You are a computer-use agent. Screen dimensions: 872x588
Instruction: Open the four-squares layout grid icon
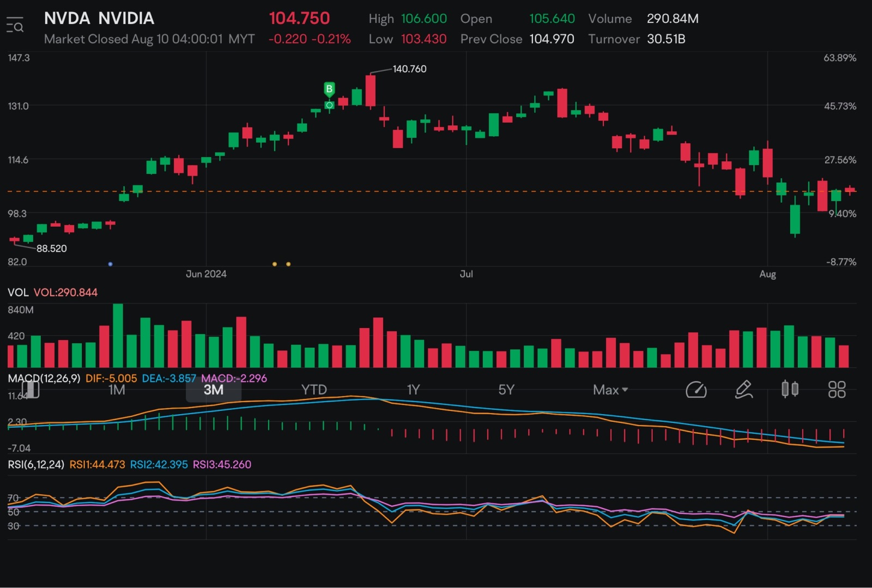[837, 390]
